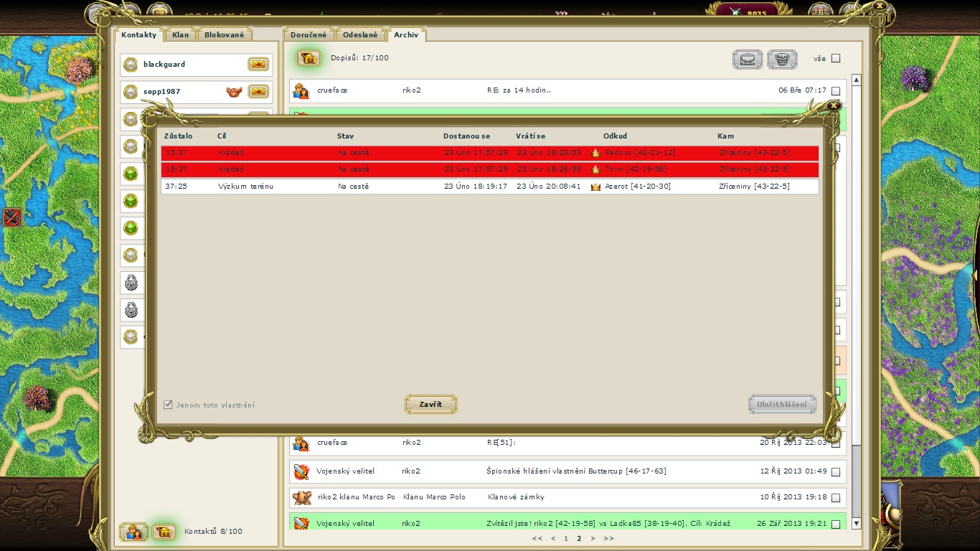This screenshot has height=551, width=980.
Task: Check the box for the 06 Bře 07:17 message
Action: [835, 91]
